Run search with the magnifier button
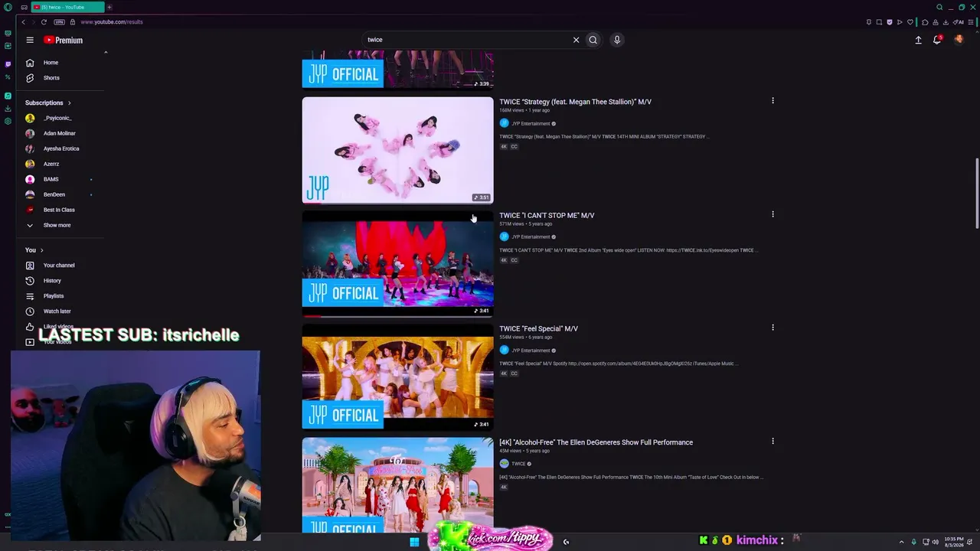This screenshot has width=980, height=551. [593, 40]
